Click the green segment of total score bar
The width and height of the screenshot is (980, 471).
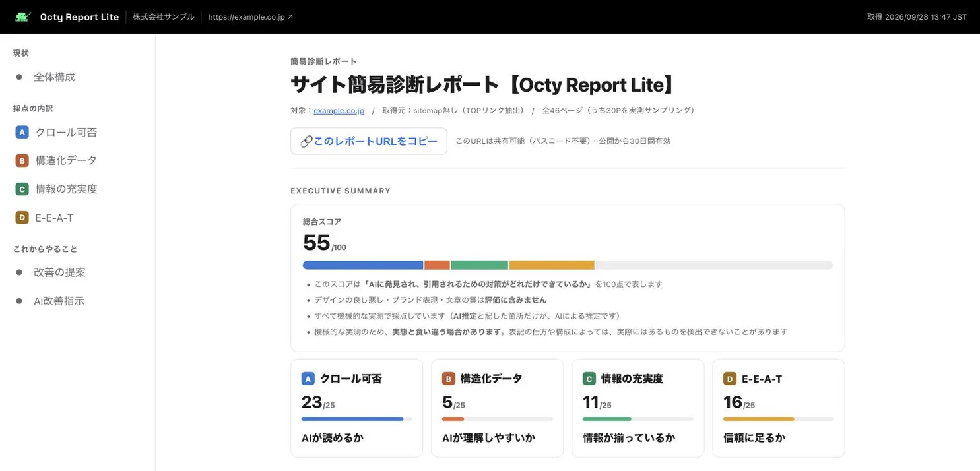(479, 265)
